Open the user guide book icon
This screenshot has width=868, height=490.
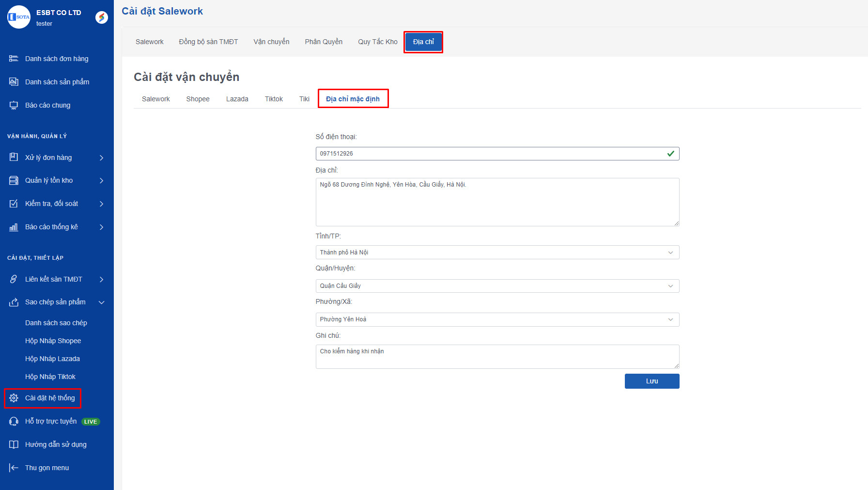(x=14, y=444)
